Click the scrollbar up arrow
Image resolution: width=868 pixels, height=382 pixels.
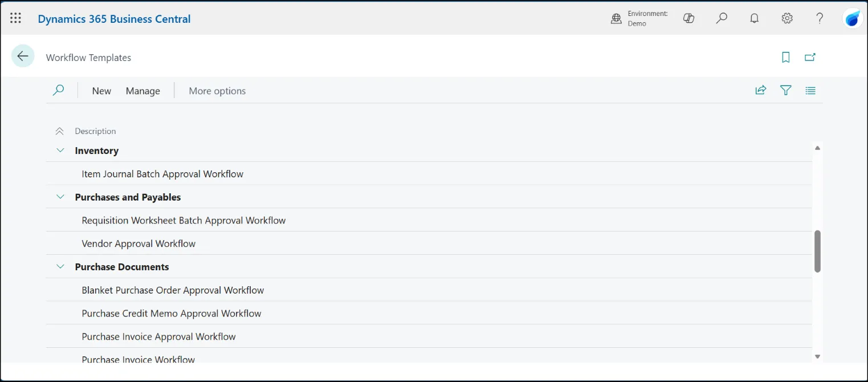coord(817,148)
